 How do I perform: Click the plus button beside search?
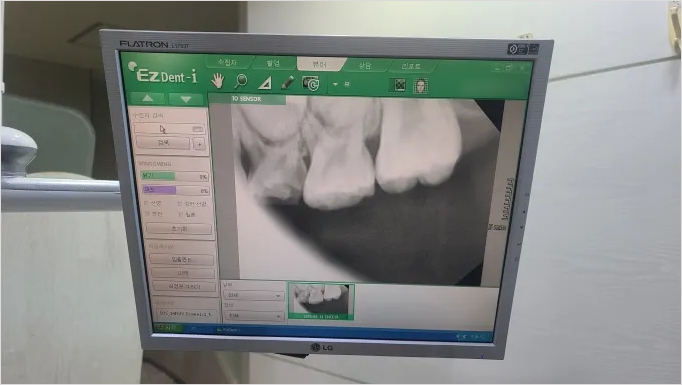coord(199,144)
